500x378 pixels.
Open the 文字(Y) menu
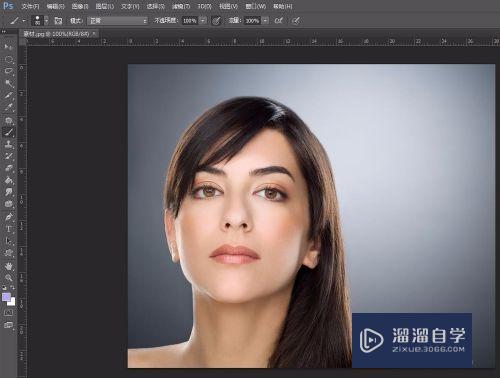[130, 6]
